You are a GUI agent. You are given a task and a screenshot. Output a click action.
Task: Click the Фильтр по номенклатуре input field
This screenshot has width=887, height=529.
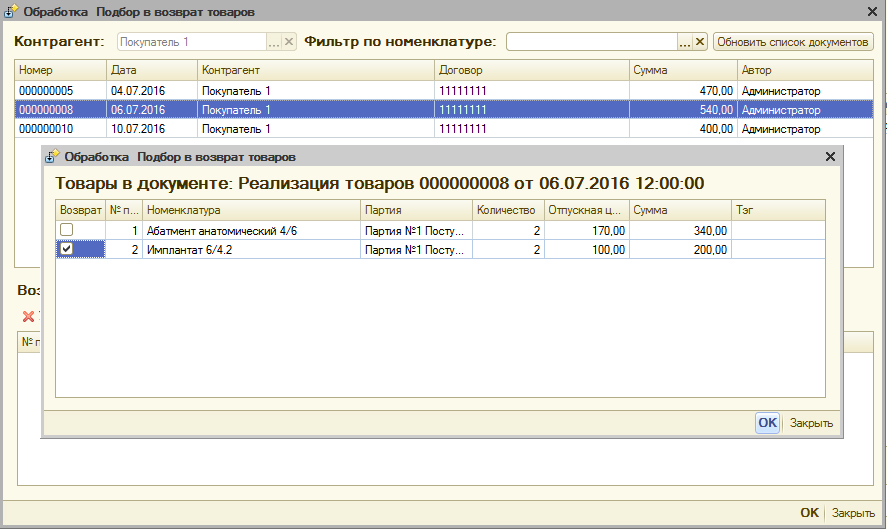[592, 42]
